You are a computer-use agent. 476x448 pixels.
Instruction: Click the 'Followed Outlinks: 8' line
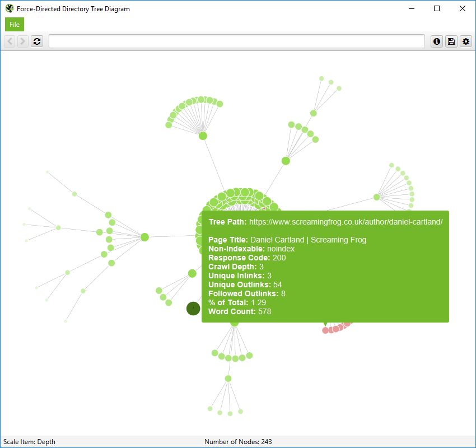pos(247,293)
